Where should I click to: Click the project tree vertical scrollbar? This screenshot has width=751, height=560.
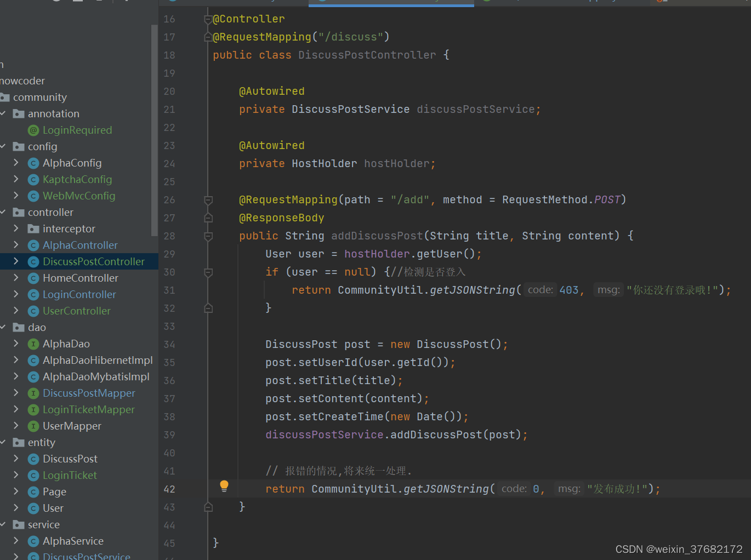(x=154, y=130)
